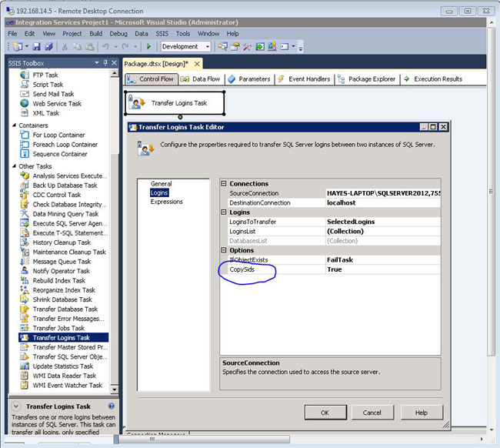The height and width of the screenshot is (448, 500).
Task: Collapse the Logins property category
Action: [x=224, y=212]
